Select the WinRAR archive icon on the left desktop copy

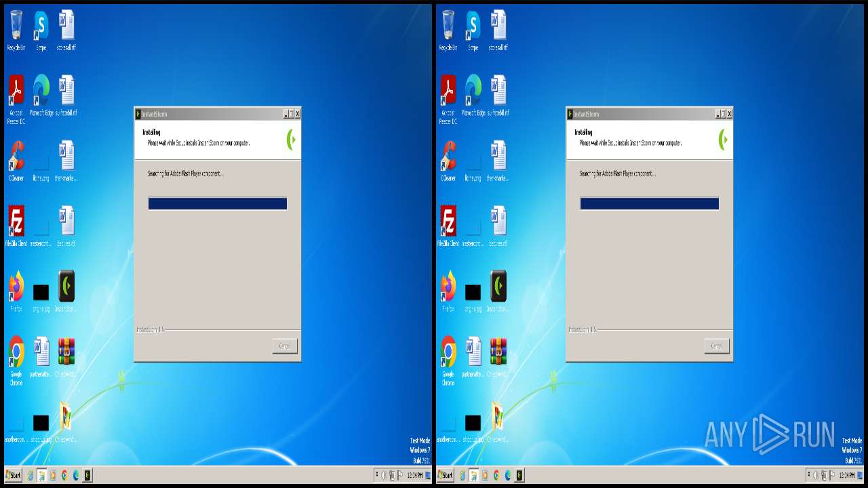(66, 357)
